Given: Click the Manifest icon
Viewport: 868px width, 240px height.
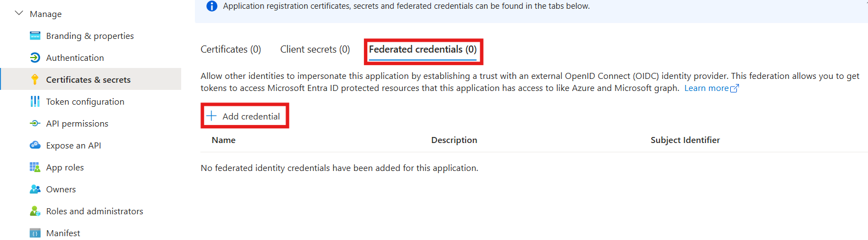Looking at the screenshot, I should pyautogui.click(x=35, y=233).
